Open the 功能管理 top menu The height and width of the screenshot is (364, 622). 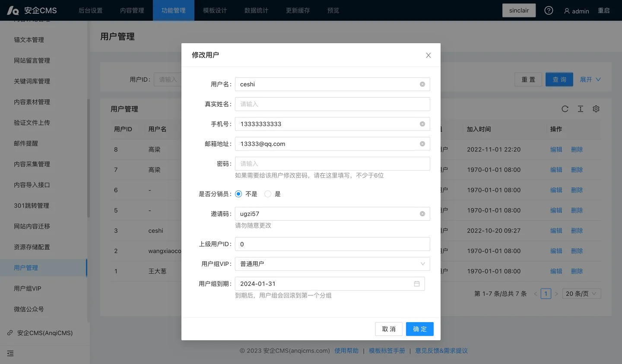174,10
